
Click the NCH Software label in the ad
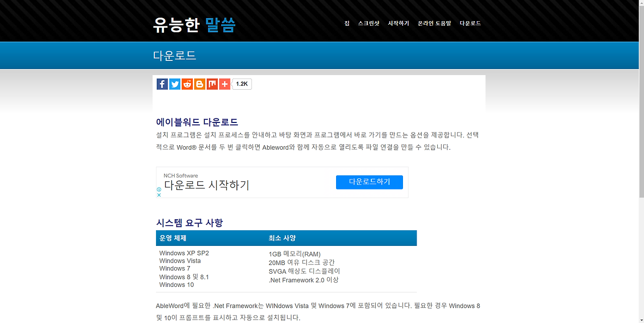click(180, 175)
